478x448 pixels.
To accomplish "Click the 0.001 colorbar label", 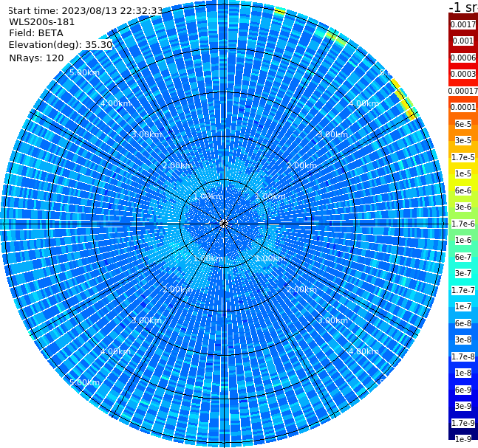I will (x=463, y=41).
